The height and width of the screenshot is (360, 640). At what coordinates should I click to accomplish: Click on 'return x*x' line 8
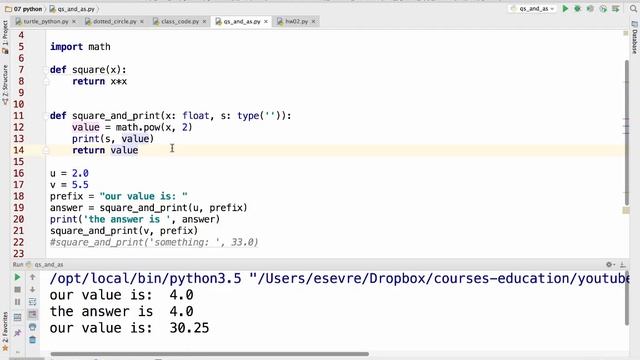coord(100,81)
